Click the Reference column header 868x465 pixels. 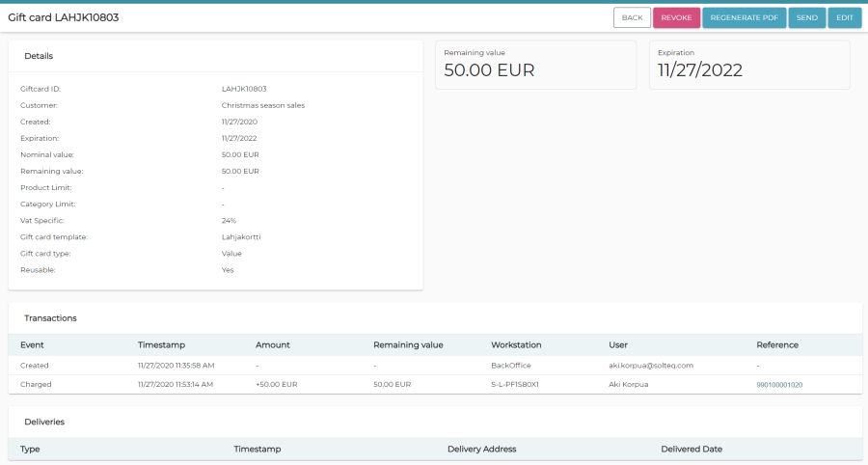(777, 344)
